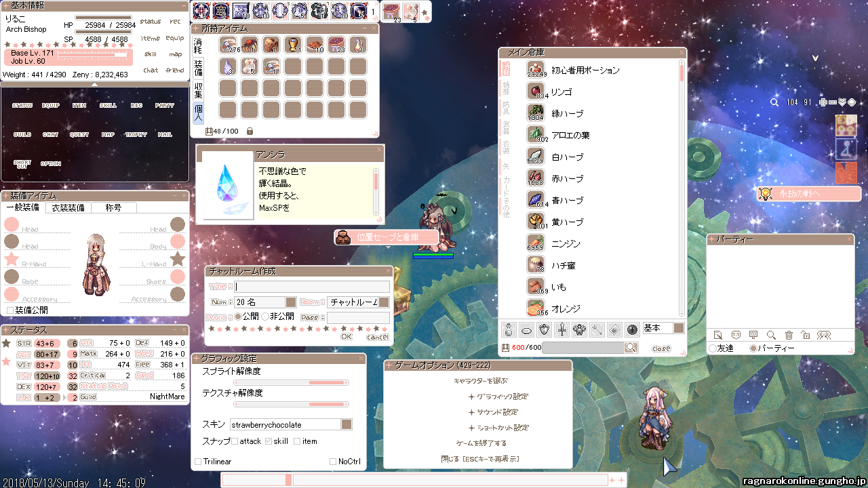Enable the item snap checkbox
868x488 pixels.
pos(298,442)
